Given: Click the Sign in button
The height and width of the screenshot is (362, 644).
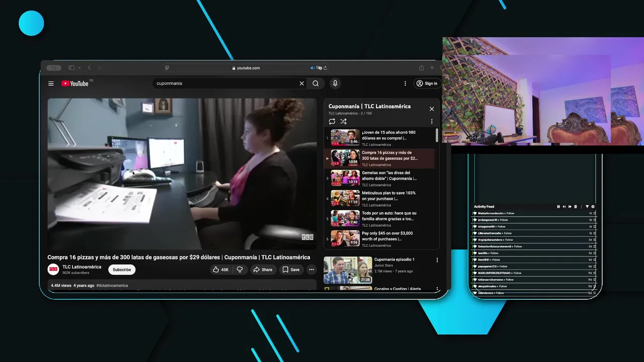Looking at the screenshot, I should pyautogui.click(x=427, y=83).
